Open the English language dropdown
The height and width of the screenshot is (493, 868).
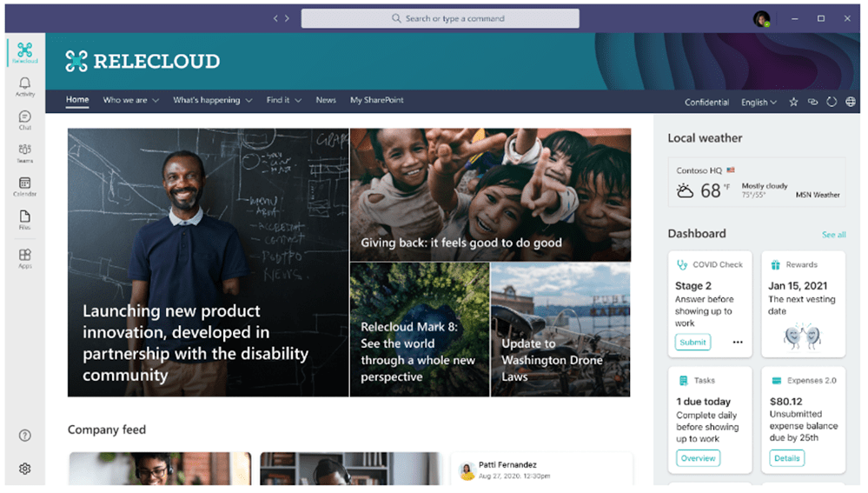[759, 102]
